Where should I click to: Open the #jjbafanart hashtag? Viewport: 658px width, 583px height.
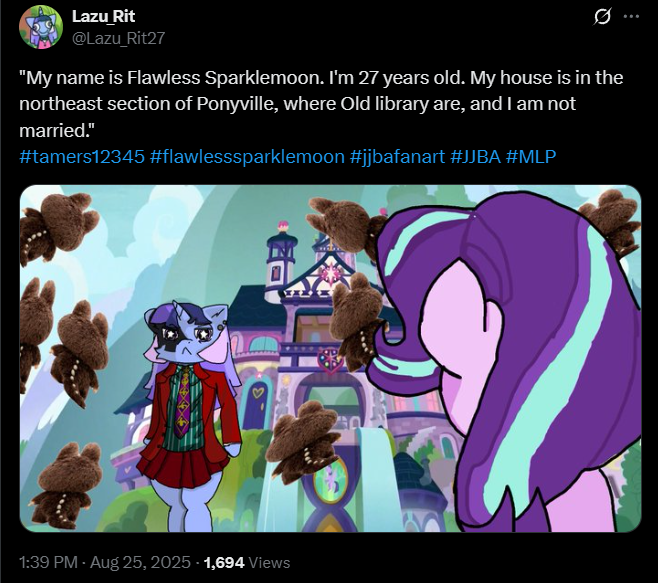(397, 157)
